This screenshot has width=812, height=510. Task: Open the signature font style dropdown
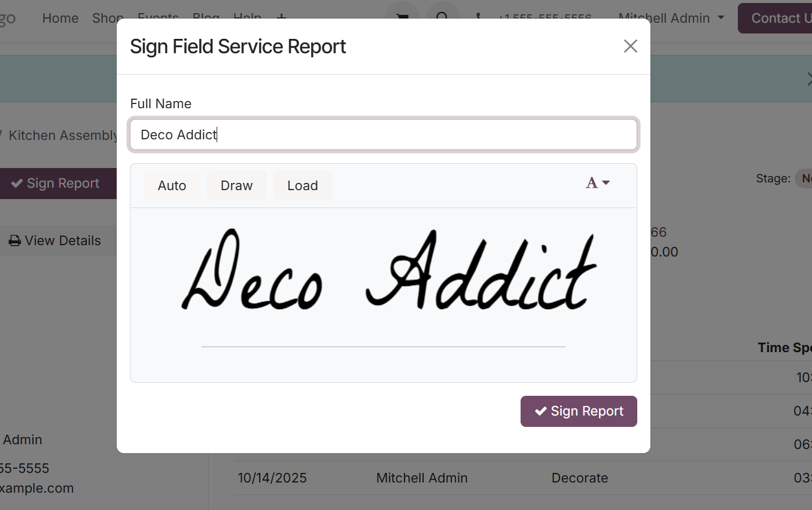[x=597, y=184]
